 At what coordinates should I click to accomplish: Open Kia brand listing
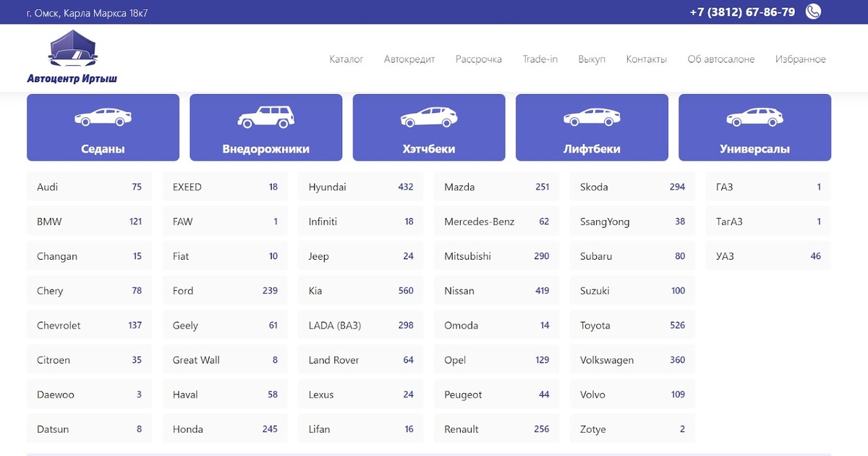(x=361, y=291)
